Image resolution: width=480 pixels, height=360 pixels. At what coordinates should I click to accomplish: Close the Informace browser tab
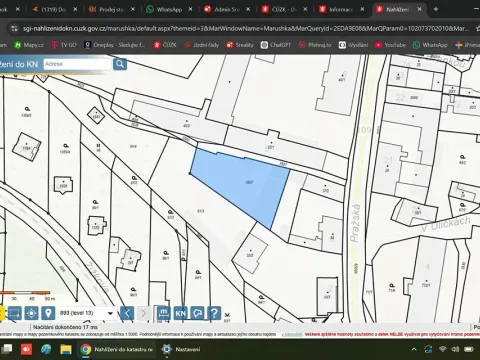[x=362, y=9]
